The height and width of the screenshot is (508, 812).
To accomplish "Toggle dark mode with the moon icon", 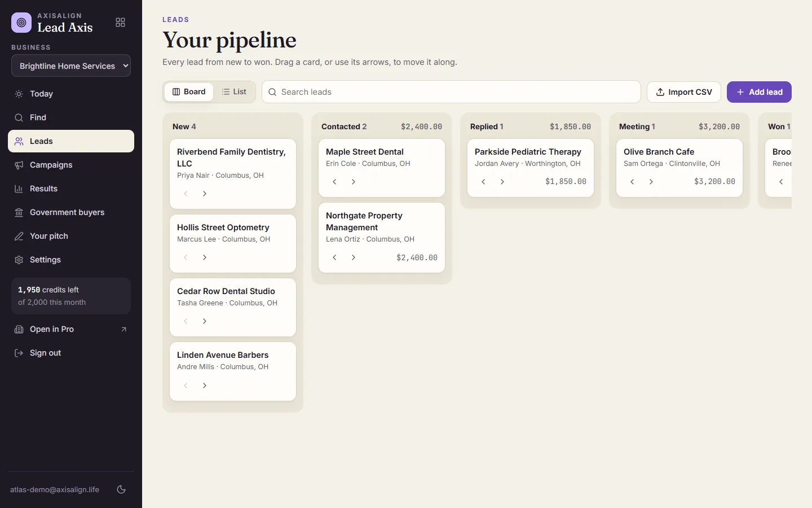I will [x=121, y=489].
